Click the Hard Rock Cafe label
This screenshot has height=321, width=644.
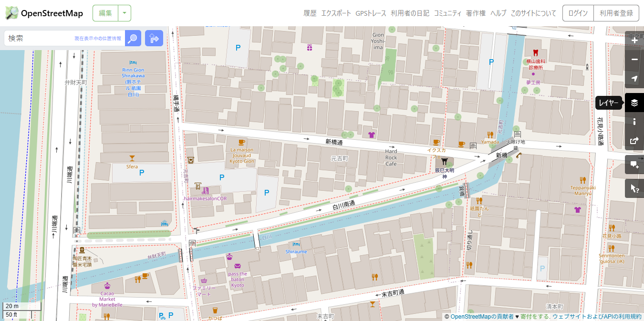(391, 158)
